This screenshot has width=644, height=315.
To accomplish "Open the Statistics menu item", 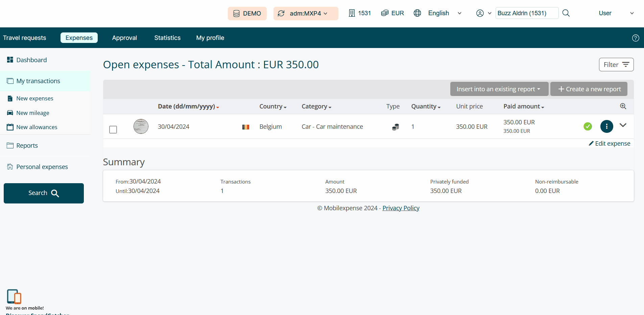I will coord(167,38).
